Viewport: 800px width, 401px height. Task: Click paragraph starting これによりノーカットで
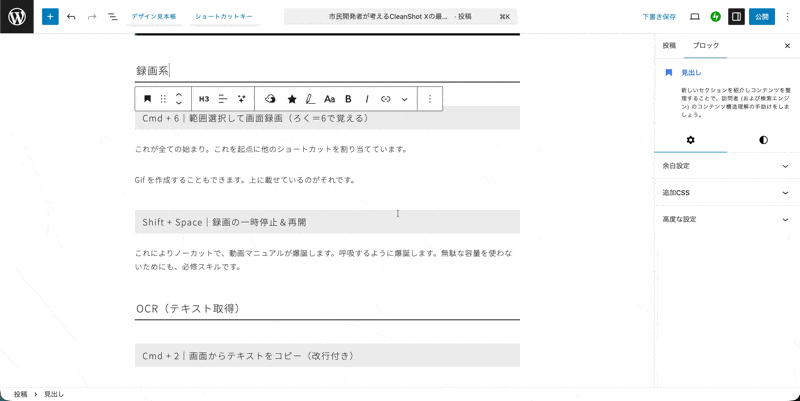[323, 260]
